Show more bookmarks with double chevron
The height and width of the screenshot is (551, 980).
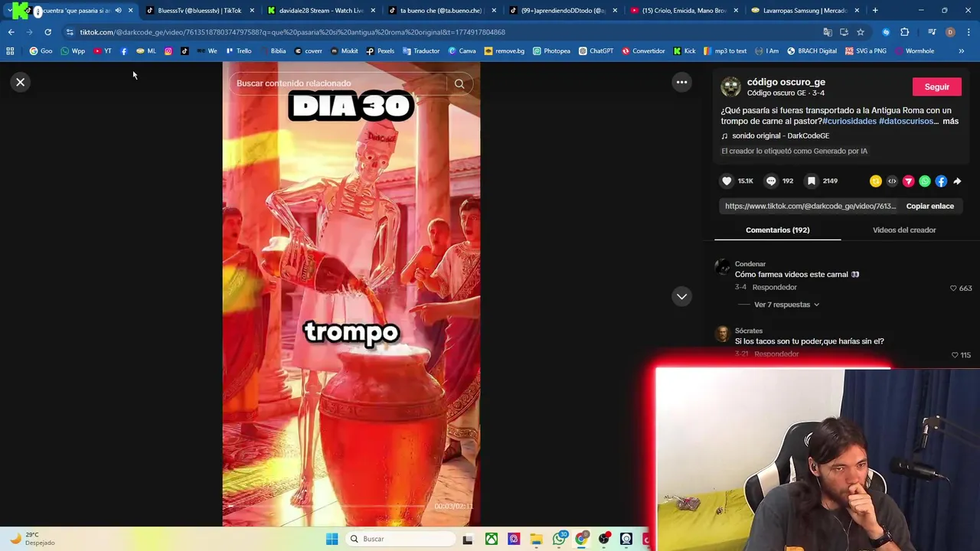tap(961, 51)
